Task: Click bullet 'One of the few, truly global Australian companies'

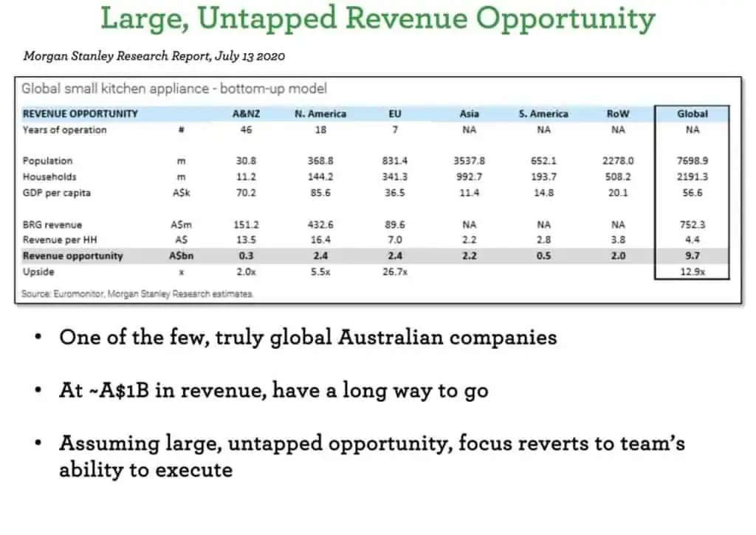Action: coord(308,337)
